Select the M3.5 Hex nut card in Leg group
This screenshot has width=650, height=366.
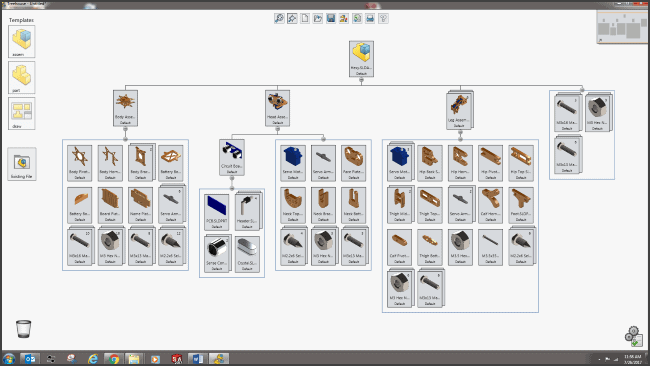pos(460,247)
